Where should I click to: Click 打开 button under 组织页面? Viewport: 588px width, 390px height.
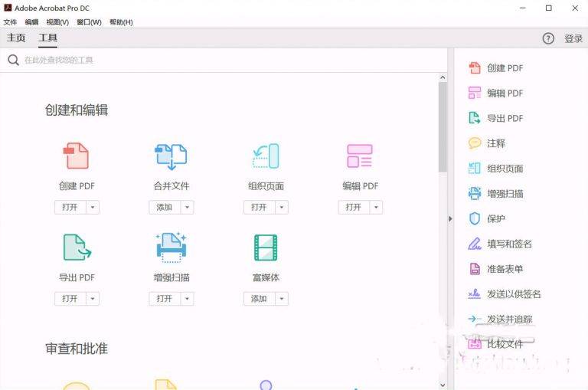pyautogui.click(x=259, y=207)
